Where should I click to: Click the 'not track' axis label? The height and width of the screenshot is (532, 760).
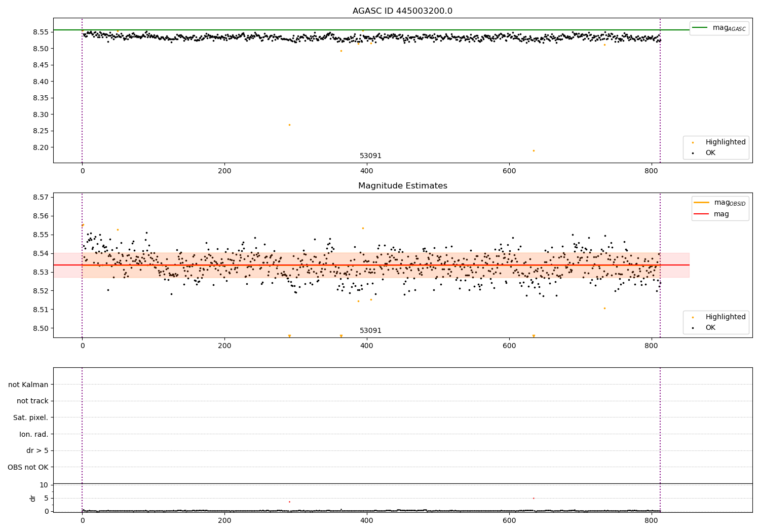(32, 401)
